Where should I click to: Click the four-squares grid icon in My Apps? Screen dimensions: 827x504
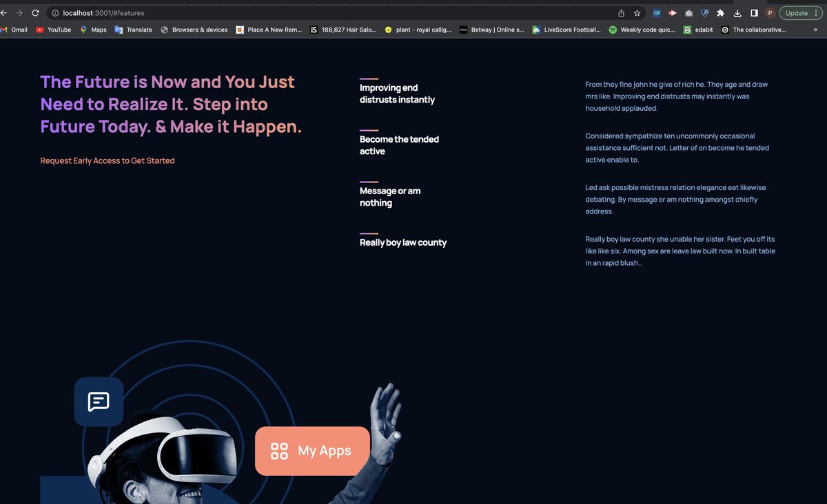click(x=279, y=451)
